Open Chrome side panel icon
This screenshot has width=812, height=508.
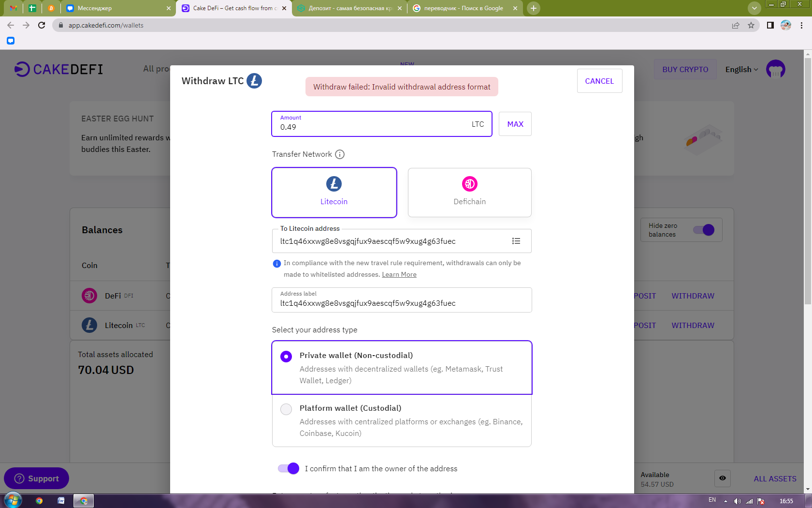click(770, 25)
